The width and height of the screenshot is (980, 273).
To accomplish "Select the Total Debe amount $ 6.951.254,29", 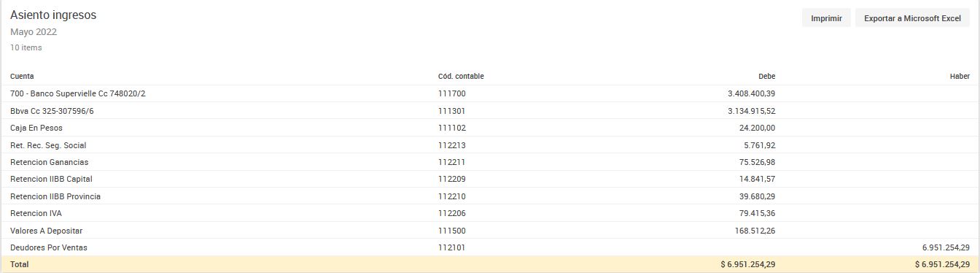I will [747, 264].
